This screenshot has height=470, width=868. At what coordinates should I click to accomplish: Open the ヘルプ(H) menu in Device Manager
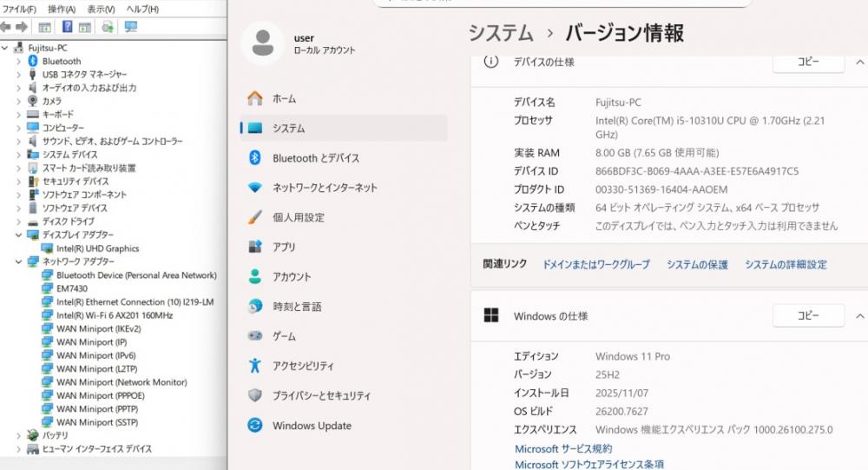[x=142, y=9]
